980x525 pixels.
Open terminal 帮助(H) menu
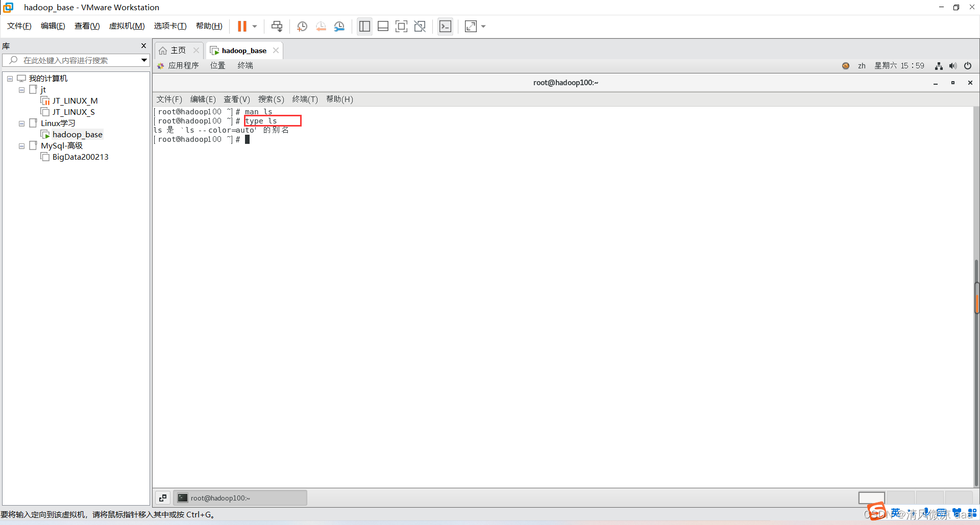click(x=339, y=99)
